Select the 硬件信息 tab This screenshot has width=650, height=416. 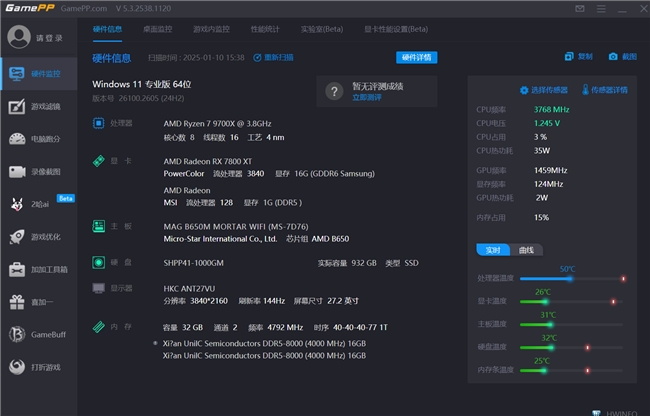[x=107, y=29]
